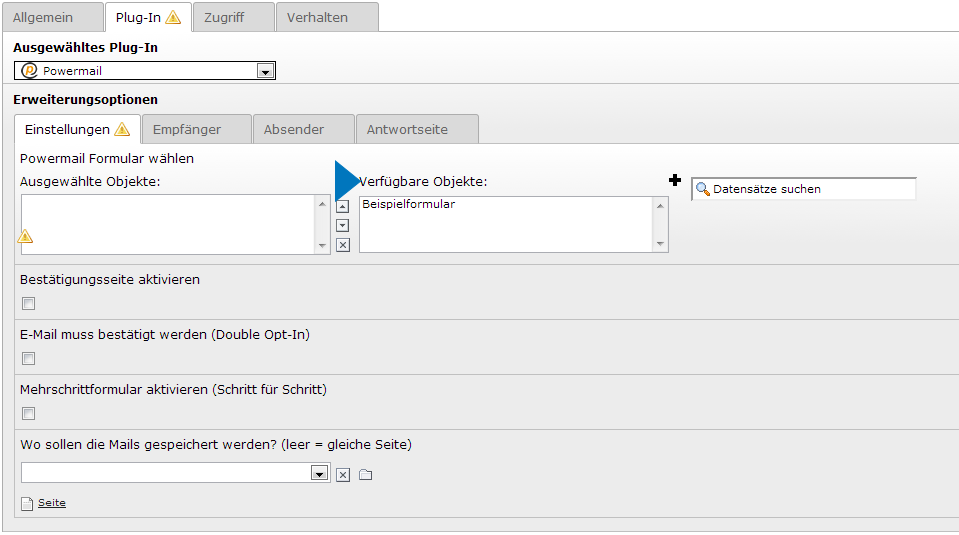Move selected object down in list

click(343, 225)
